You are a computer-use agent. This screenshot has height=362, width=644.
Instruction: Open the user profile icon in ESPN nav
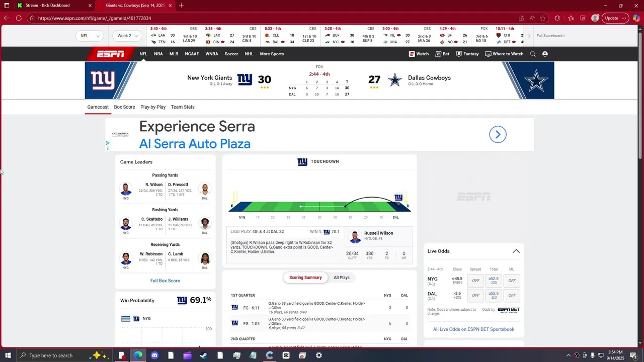pos(545,54)
